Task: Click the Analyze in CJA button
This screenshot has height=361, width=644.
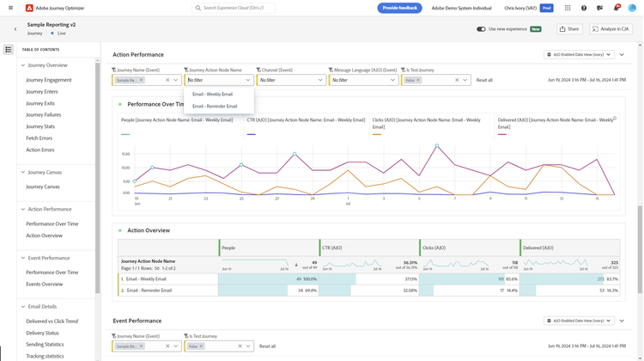Action: [x=611, y=29]
